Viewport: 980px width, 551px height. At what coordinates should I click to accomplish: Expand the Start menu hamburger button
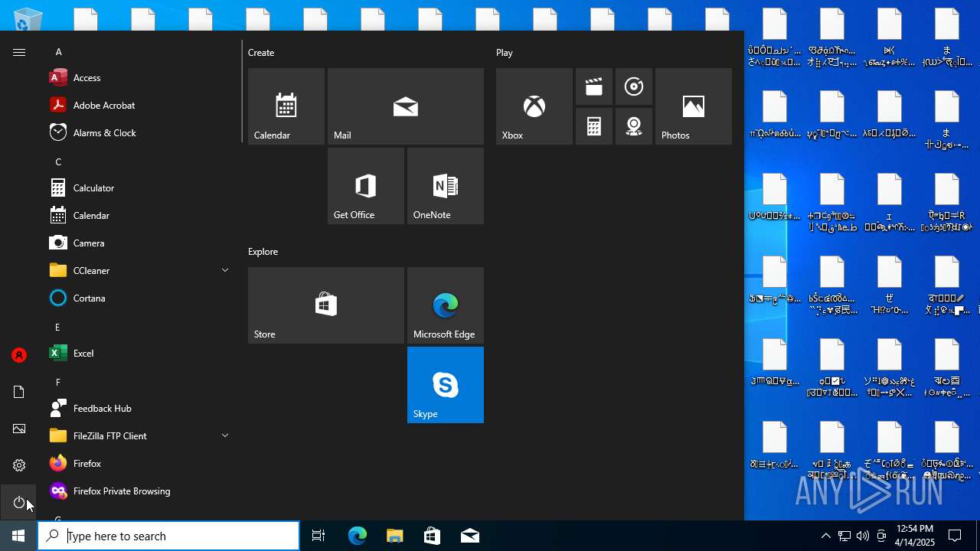19,52
